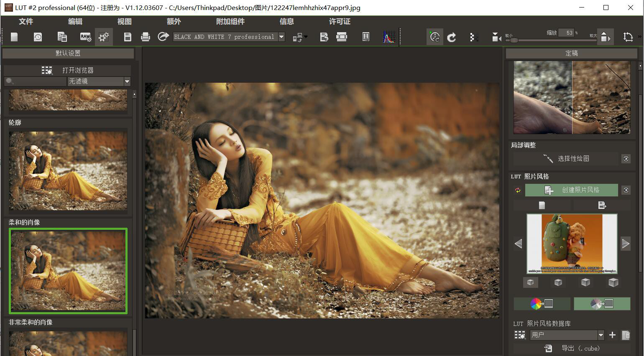This screenshot has height=356, width=644.
Task: Open the histogram display icon
Action: point(389,37)
